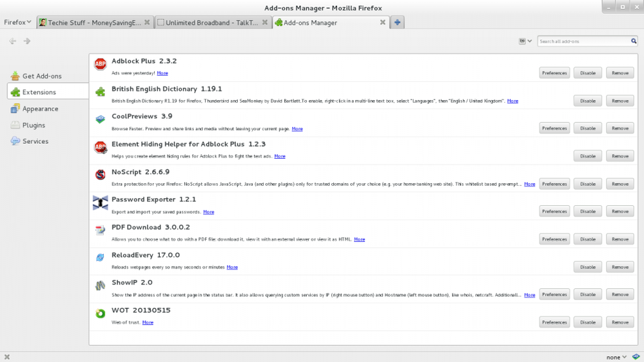
Task: Switch to Techie Stuff MoneySavingExpert tab
Action: click(x=95, y=23)
